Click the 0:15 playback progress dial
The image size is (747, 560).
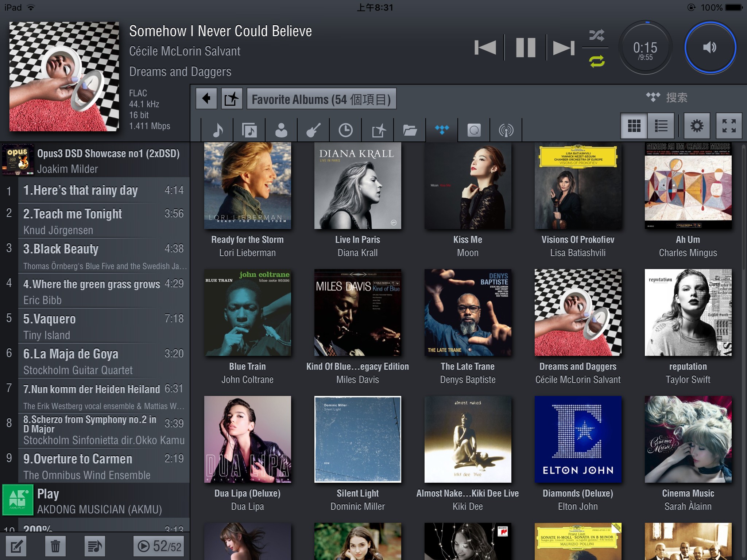pos(645,48)
